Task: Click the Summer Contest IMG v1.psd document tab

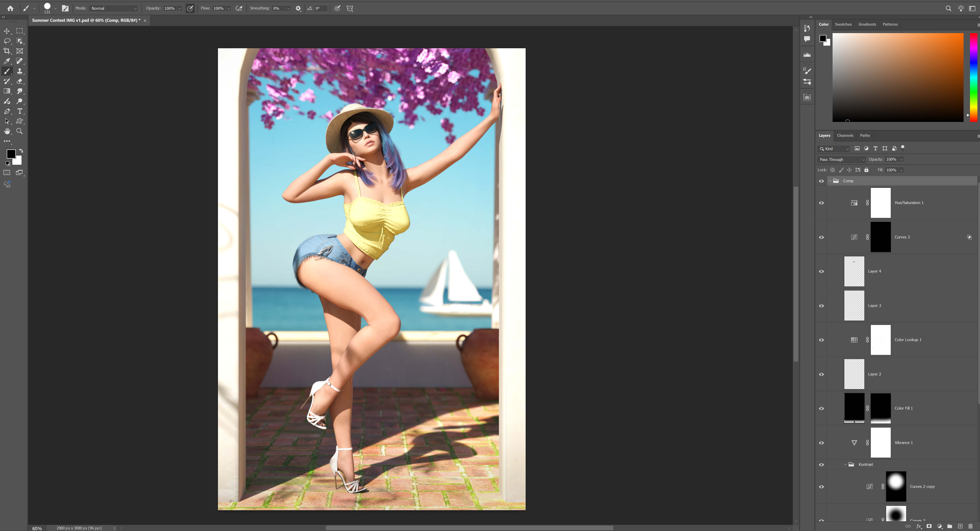Action: pos(86,20)
